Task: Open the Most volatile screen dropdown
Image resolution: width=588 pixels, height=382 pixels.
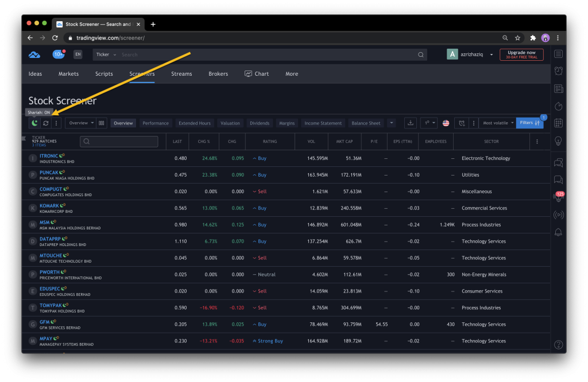Action: 496,123
